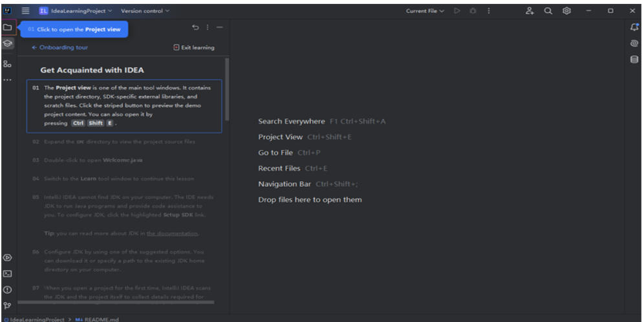Open the Learn panel three-dot options menu

coord(208,27)
